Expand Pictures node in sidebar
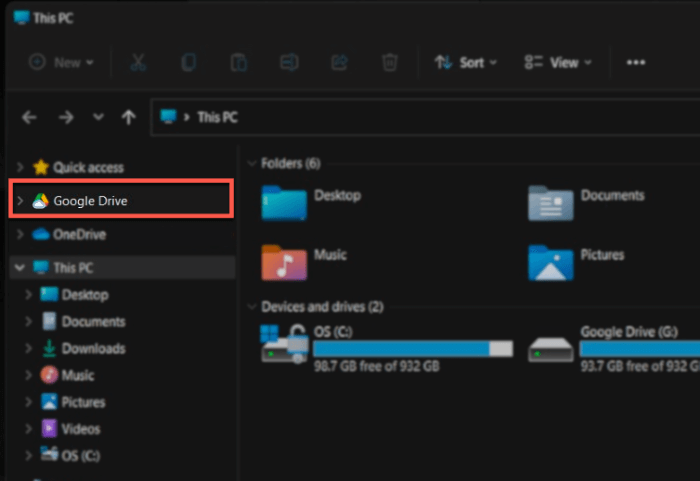The height and width of the screenshot is (481, 700). [29, 402]
